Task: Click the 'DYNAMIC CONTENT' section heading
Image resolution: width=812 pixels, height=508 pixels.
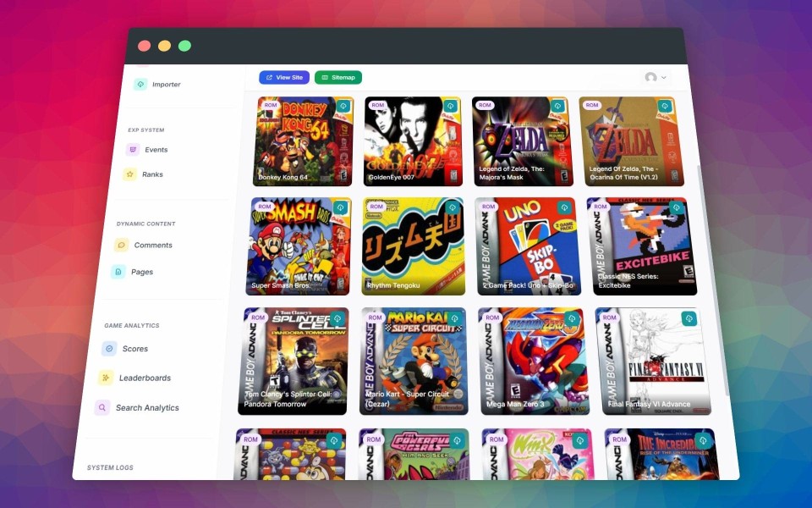Action: click(x=146, y=224)
